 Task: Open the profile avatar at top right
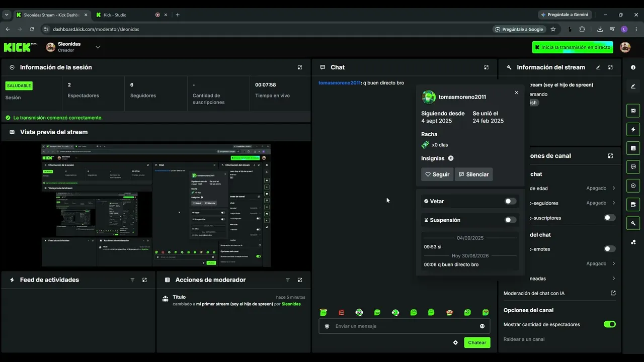(625, 47)
